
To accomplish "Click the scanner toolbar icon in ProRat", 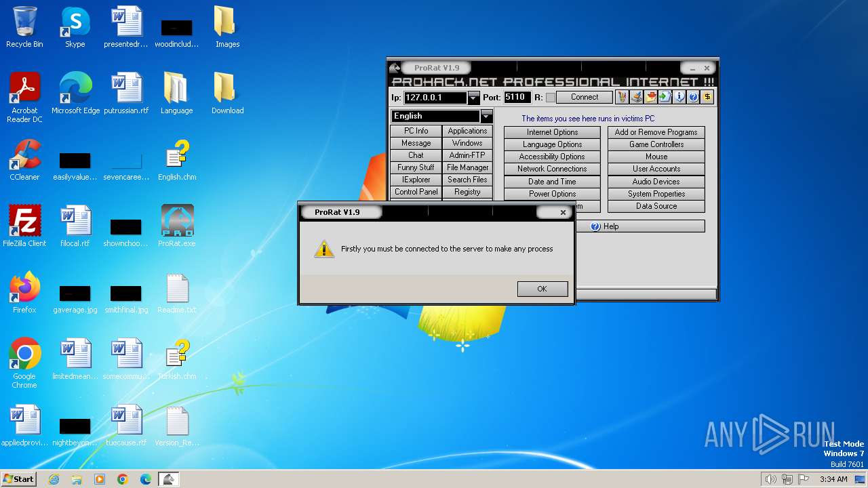I will click(x=636, y=98).
